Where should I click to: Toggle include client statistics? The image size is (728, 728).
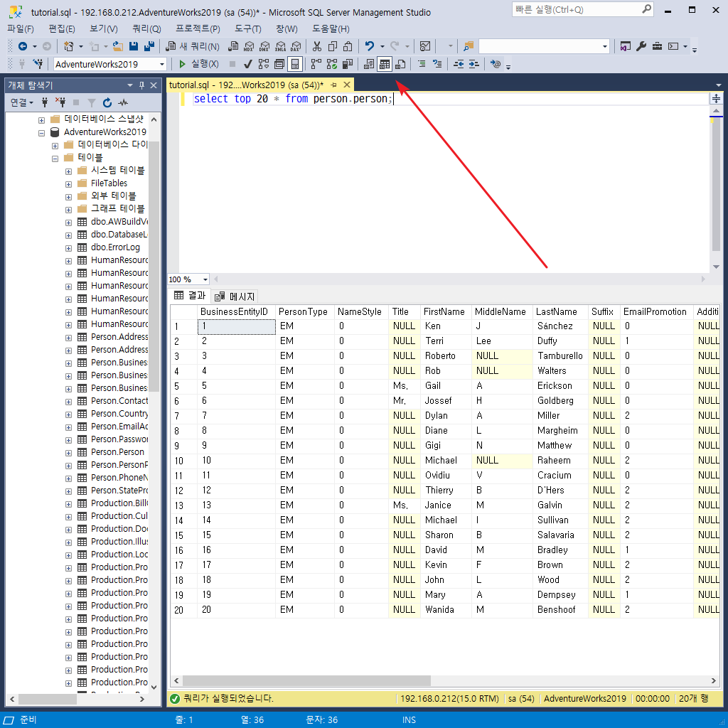347,63
